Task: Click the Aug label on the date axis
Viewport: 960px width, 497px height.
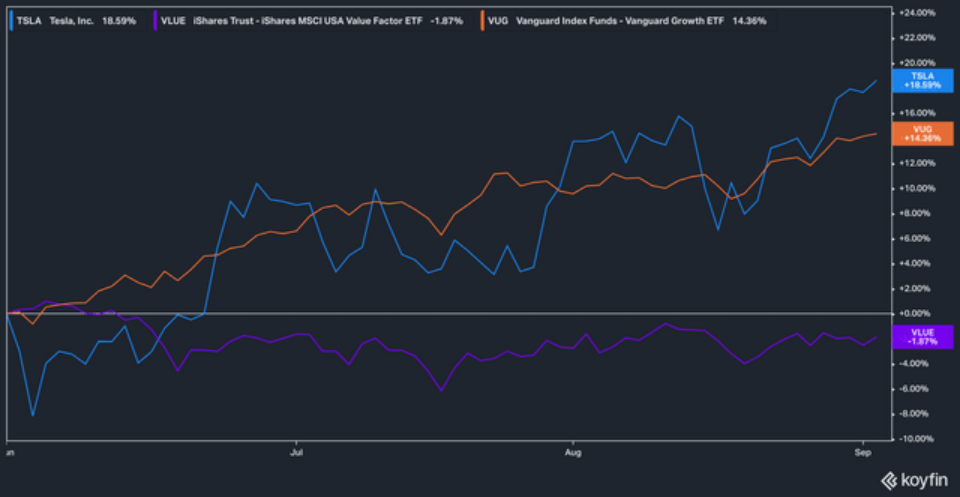Action: 573,452
